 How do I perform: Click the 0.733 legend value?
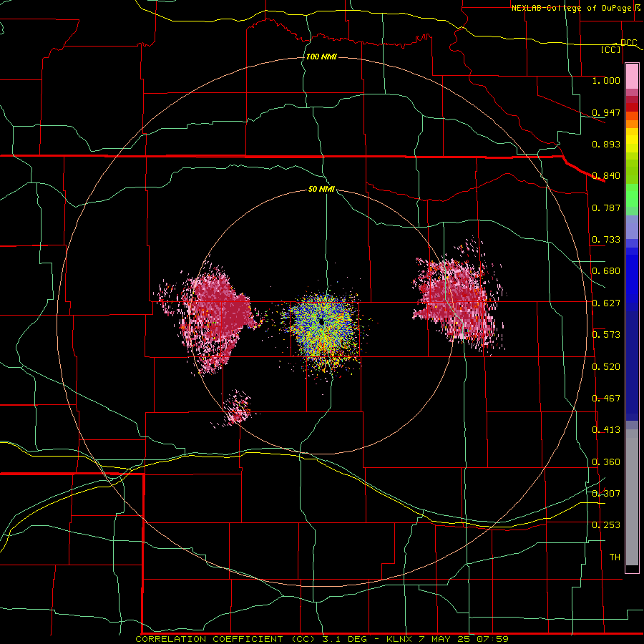[x=606, y=240]
